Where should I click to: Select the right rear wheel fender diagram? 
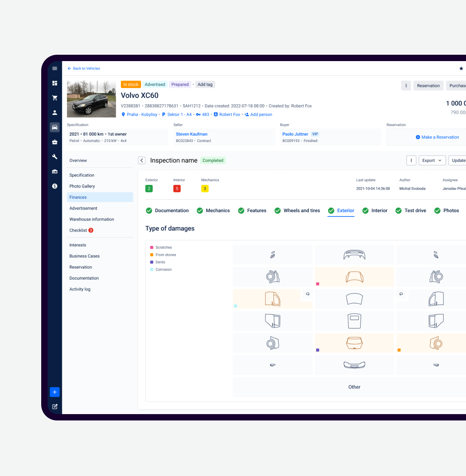pos(436,343)
